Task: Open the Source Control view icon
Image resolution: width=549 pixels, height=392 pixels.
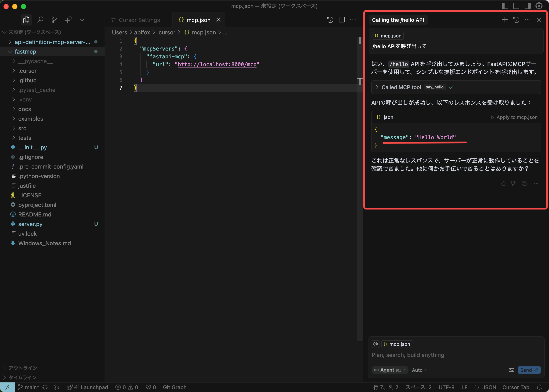Action: click(54, 20)
